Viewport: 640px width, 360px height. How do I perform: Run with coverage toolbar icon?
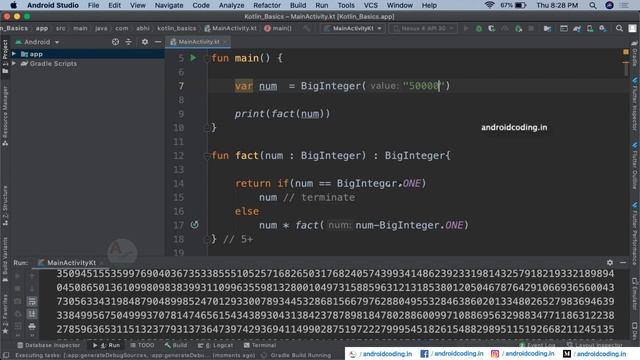click(492, 28)
